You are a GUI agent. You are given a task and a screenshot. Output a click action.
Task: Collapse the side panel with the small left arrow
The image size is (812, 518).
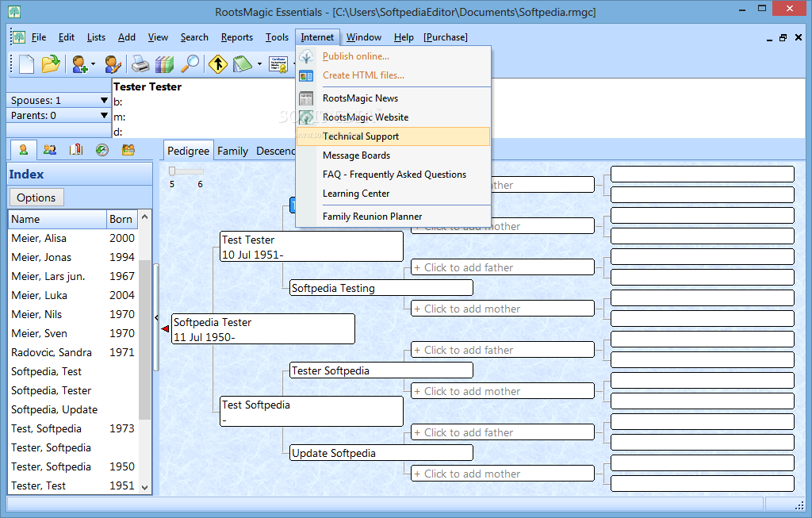click(x=156, y=318)
